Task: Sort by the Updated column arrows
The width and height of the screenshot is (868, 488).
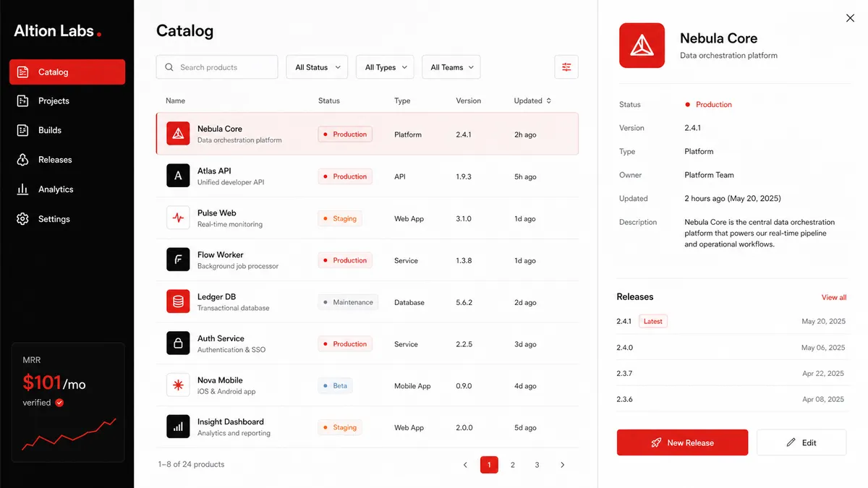Action: pyautogui.click(x=549, y=100)
